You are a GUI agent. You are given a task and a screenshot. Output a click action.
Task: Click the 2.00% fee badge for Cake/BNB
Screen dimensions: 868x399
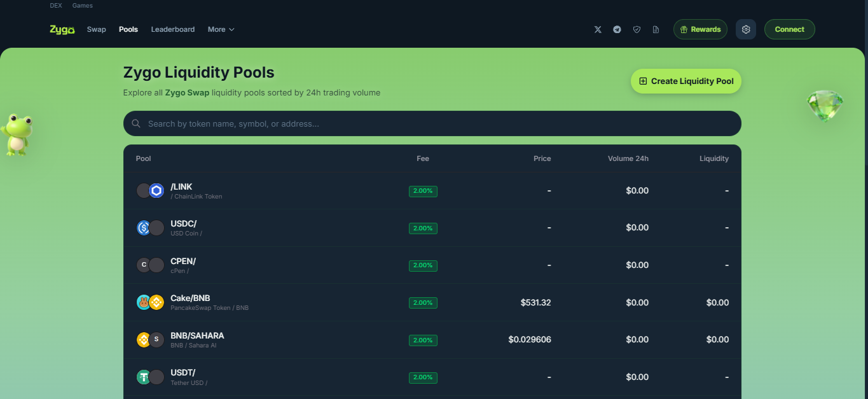tap(423, 303)
